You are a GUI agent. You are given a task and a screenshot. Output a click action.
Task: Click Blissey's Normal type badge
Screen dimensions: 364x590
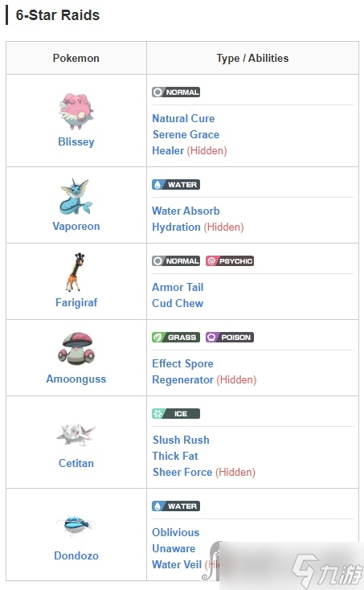[x=176, y=92]
